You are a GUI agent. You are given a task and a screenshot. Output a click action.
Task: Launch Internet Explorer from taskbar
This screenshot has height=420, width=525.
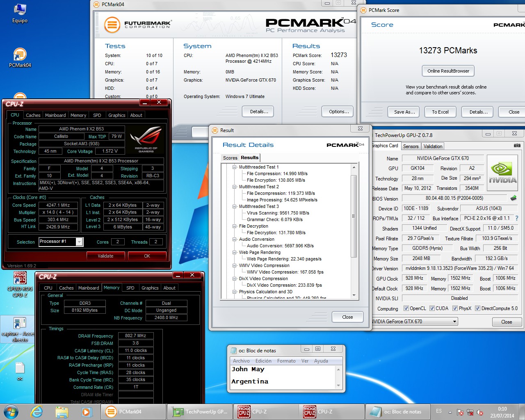[x=37, y=411]
